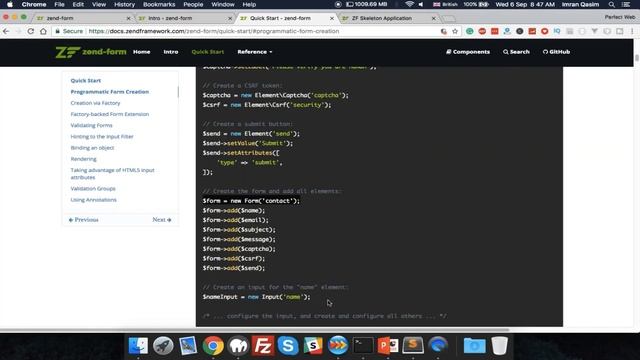640x360 pixels.
Task: Click the black round extension icon
Action: click(x=520, y=31)
